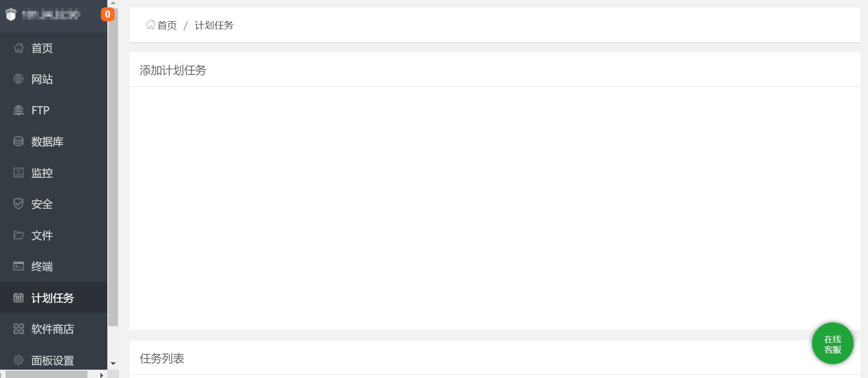Click the horizontal scrollbar right arrow
Viewport: 868px width, 378px height.
pos(102,374)
